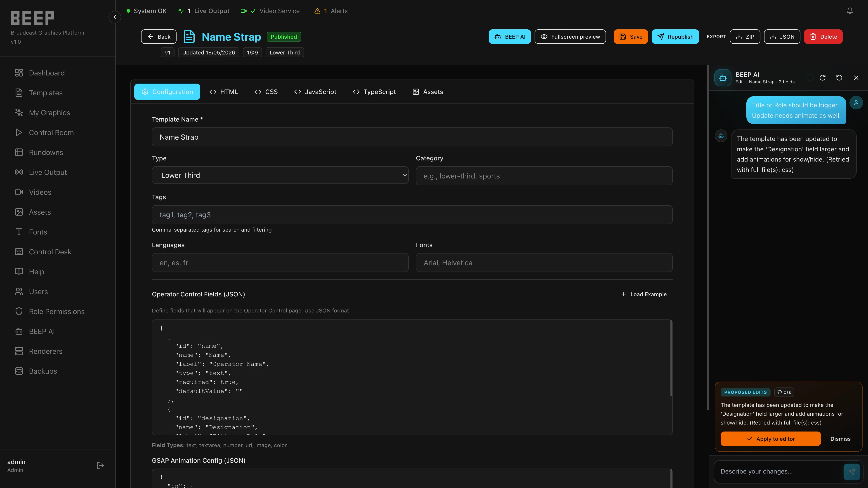868x488 pixels.
Task: Open the Type dropdown showing Lower Third
Action: point(280,175)
